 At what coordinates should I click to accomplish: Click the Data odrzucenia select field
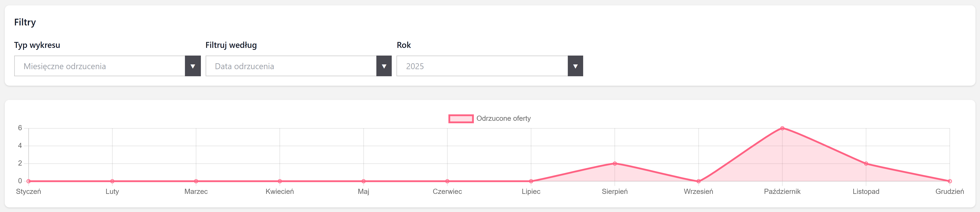pos(291,66)
